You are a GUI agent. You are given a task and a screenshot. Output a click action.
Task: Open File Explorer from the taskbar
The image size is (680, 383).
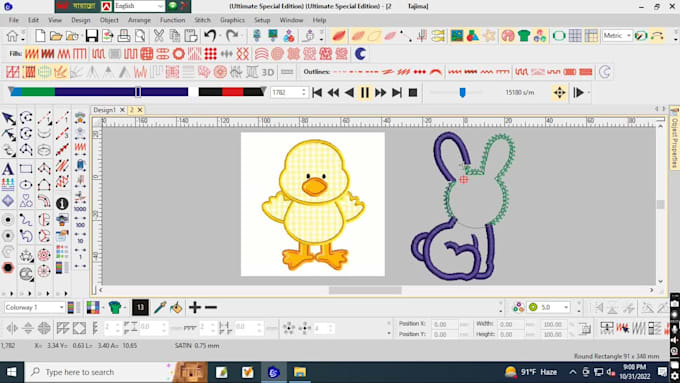(300, 372)
